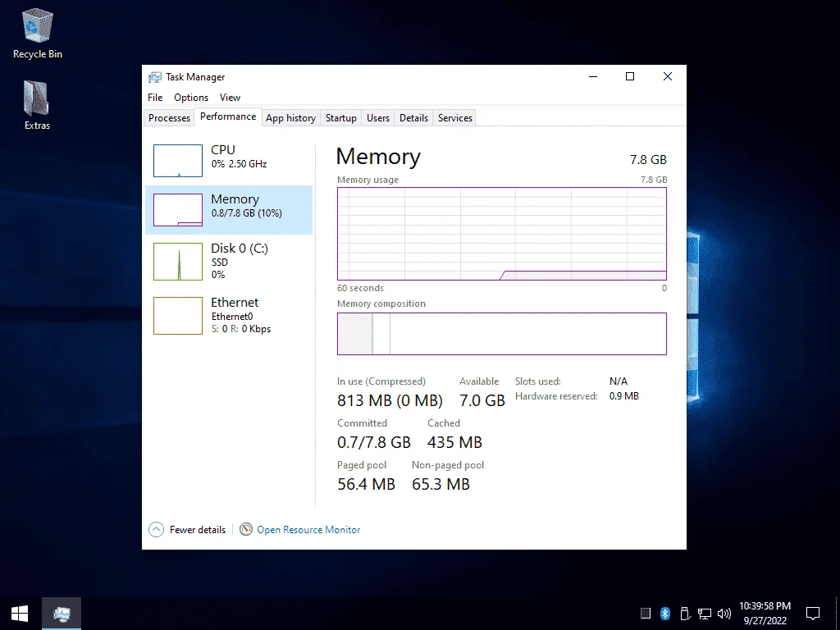Click the 0% 2.50 GHz CPU text
The image size is (840, 630).
pos(239,164)
